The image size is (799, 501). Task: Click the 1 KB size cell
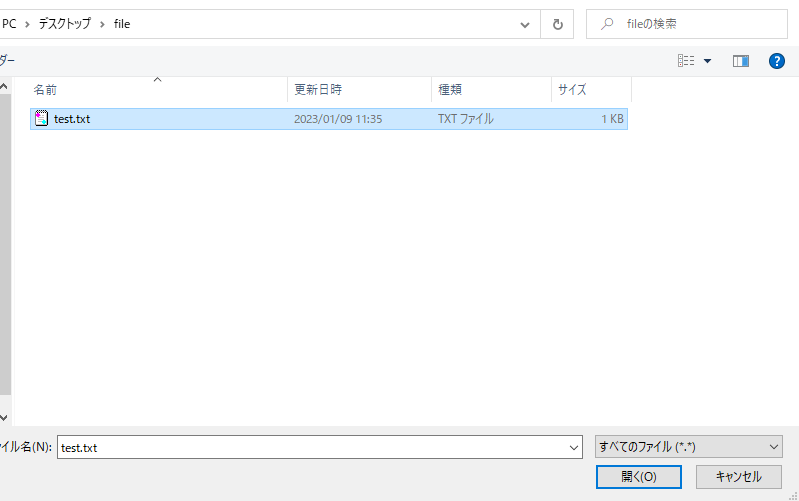click(x=612, y=119)
